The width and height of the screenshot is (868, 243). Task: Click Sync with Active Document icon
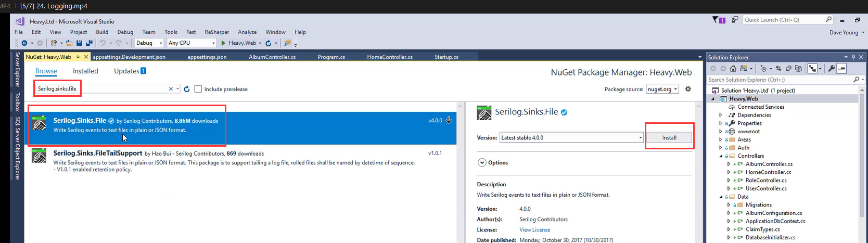point(778,68)
